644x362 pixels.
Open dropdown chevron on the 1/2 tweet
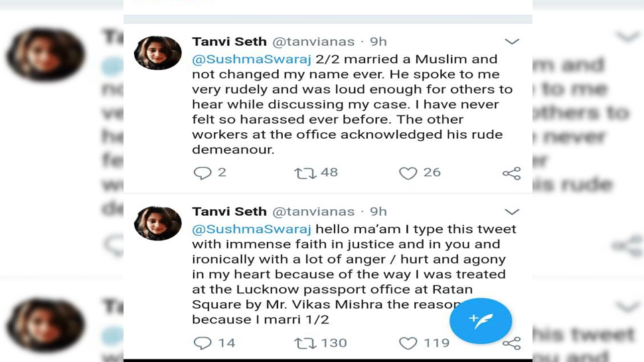point(512,212)
